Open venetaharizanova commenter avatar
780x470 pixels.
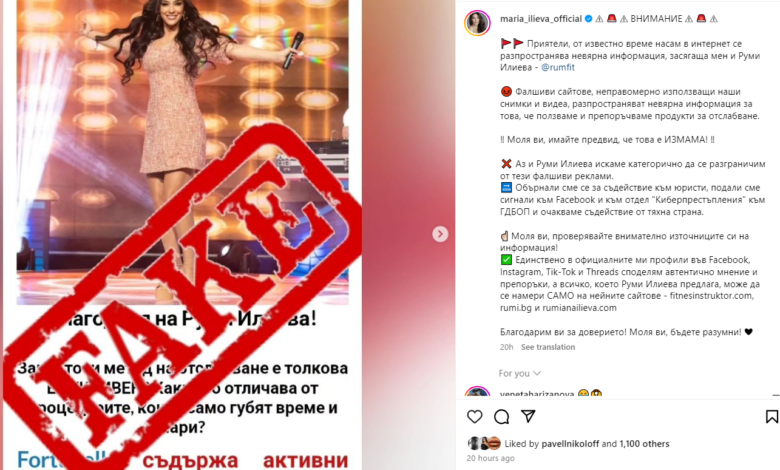477,393
